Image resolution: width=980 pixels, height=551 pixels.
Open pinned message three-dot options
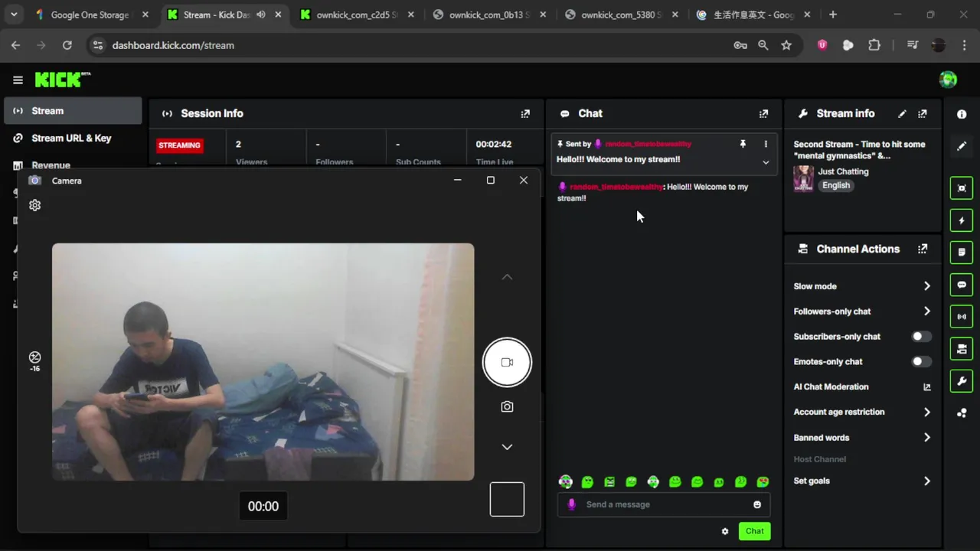click(766, 144)
